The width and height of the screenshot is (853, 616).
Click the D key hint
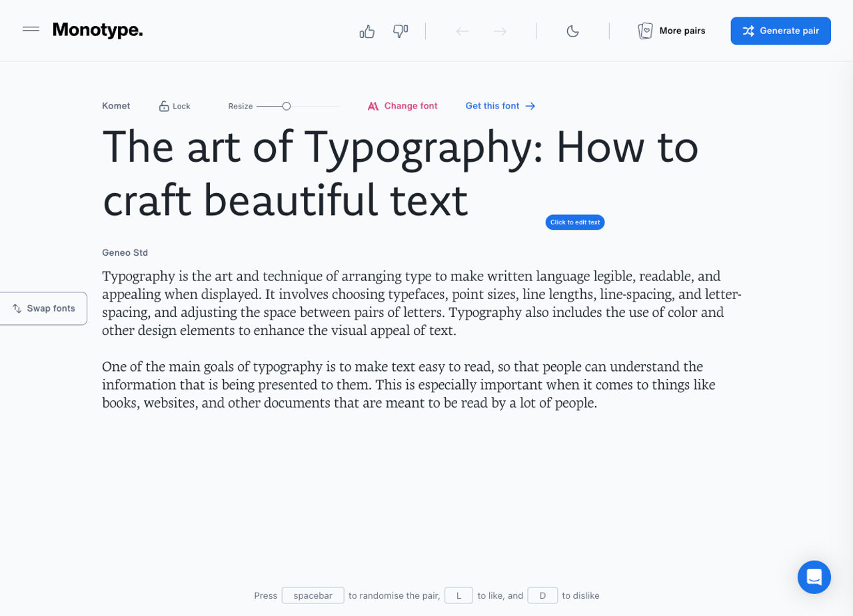point(542,595)
